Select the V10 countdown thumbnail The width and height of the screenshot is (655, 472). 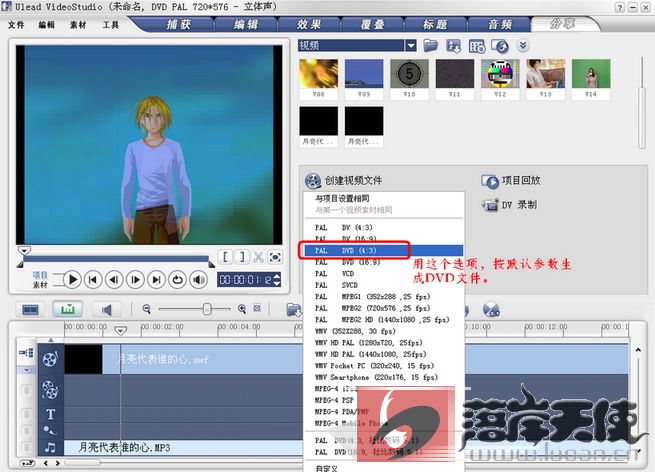coord(409,74)
